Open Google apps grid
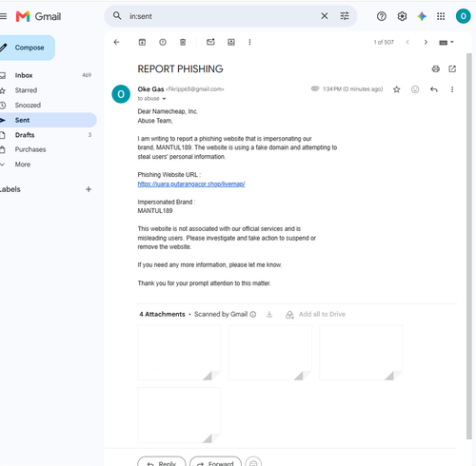The image size is (476, 466). click(x=441, y=16)
